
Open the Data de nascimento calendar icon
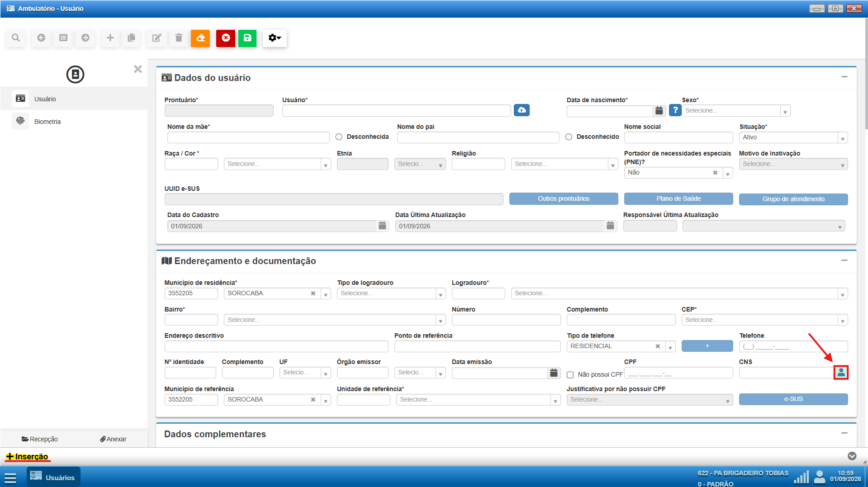point(659,111)
